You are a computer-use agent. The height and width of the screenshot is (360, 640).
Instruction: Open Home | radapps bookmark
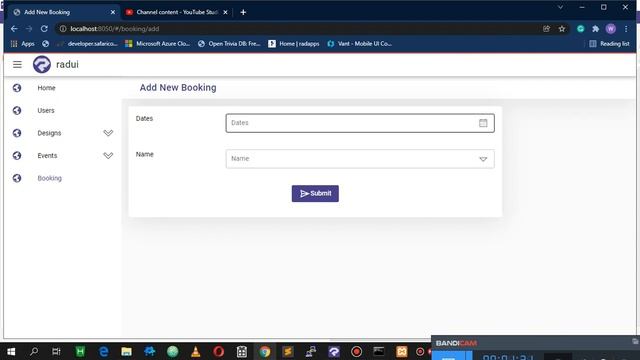point(294,44)
